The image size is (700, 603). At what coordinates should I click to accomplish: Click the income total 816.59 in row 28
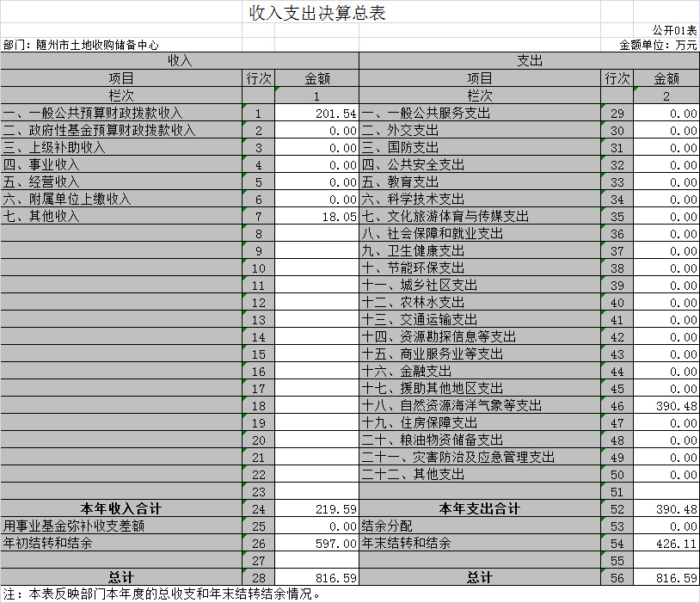(x=317, y=577)
